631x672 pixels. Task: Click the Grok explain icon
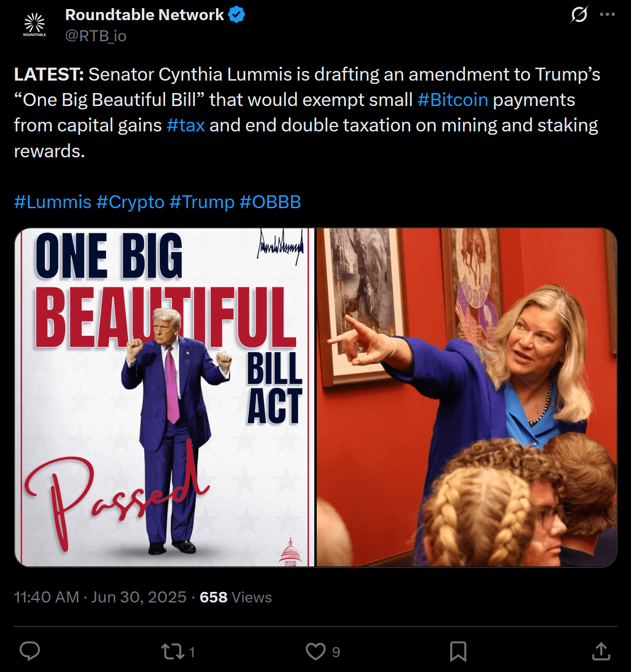579,14
